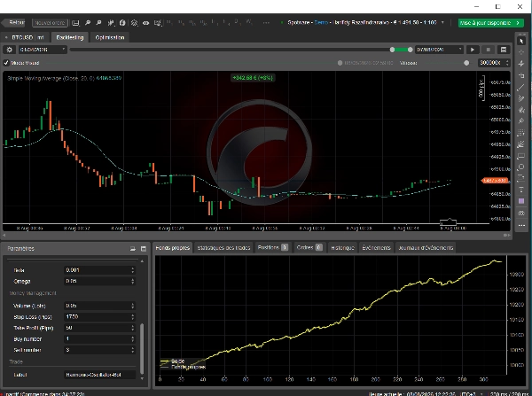Select the trend line drawing tool
The width and height of the screenshot is (532, 396).
tap(521, 87)
